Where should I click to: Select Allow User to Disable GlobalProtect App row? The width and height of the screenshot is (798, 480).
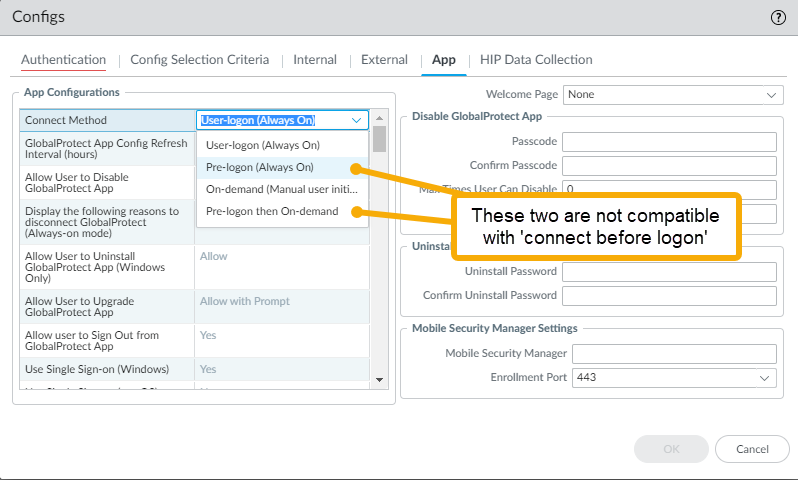pyautogui.click(x=107, y=183)
